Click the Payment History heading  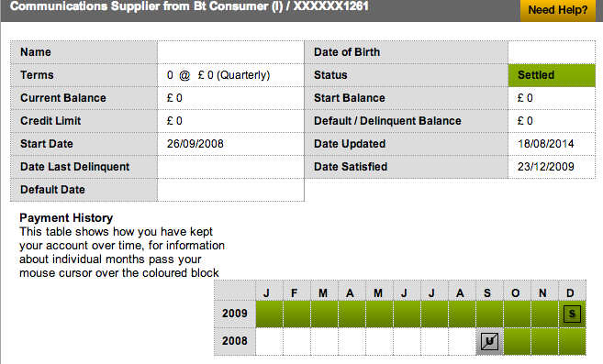tap(66, 218)
